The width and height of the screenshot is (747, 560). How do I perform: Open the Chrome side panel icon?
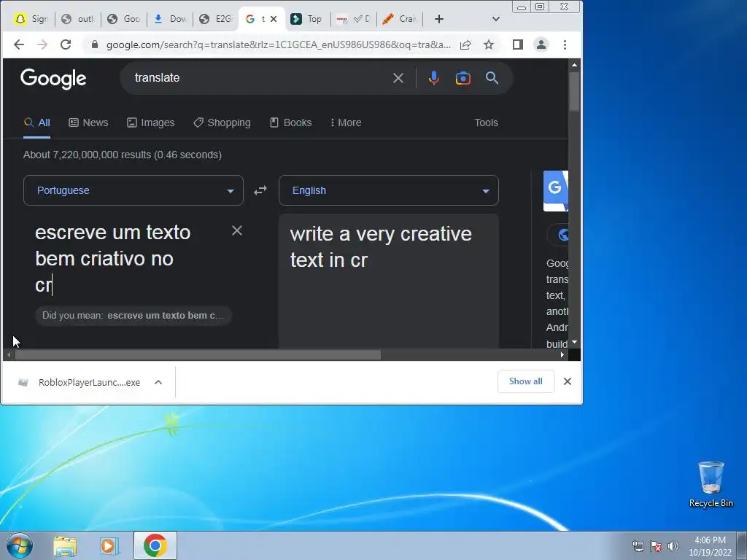point(518,44)
